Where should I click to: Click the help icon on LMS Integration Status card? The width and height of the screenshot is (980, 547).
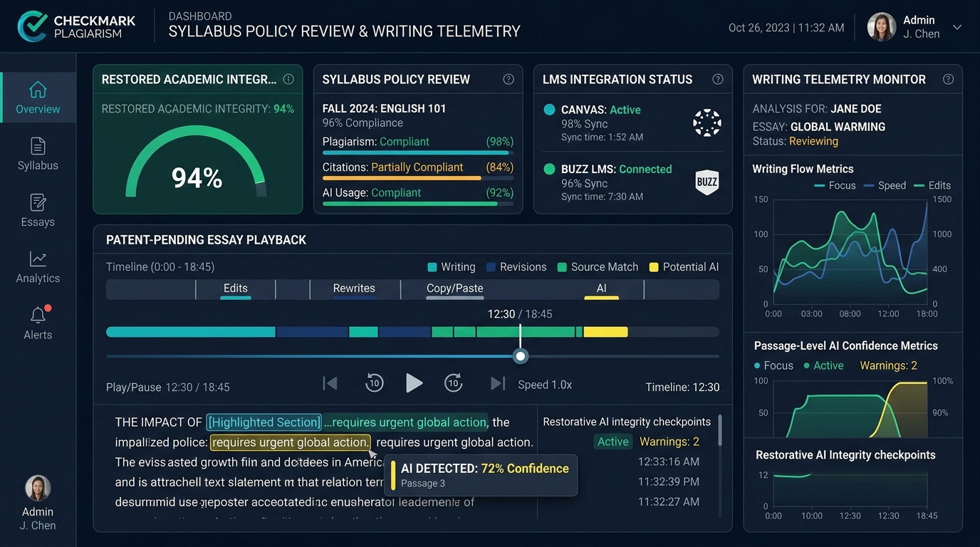click(718, 79)
